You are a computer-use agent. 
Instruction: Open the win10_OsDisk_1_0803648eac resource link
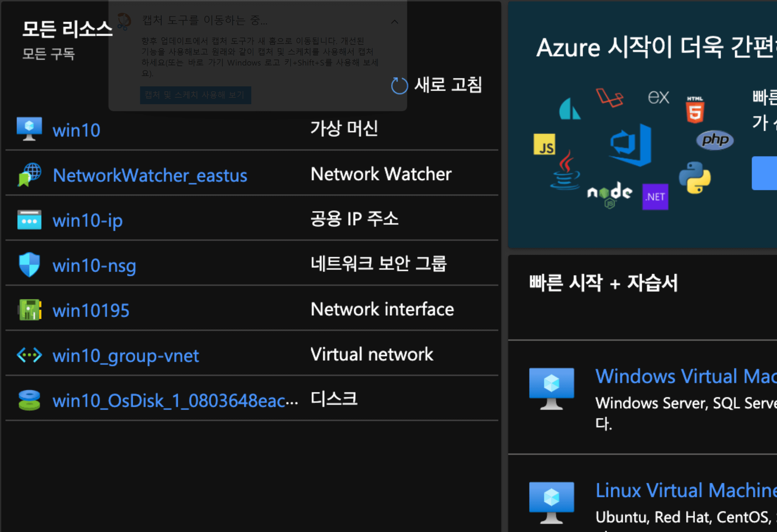click(175, 401)
